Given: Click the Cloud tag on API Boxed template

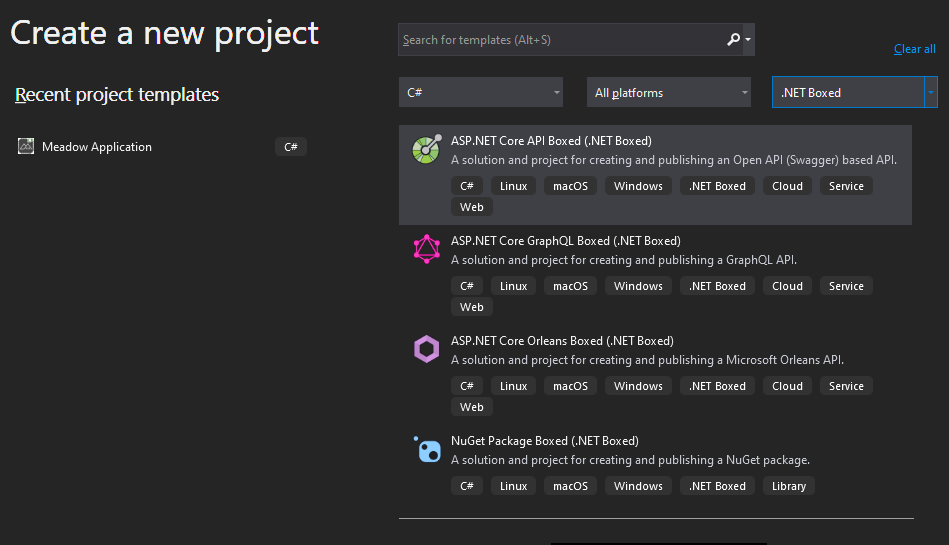Looking at the screenshot, I should (787, 186).
